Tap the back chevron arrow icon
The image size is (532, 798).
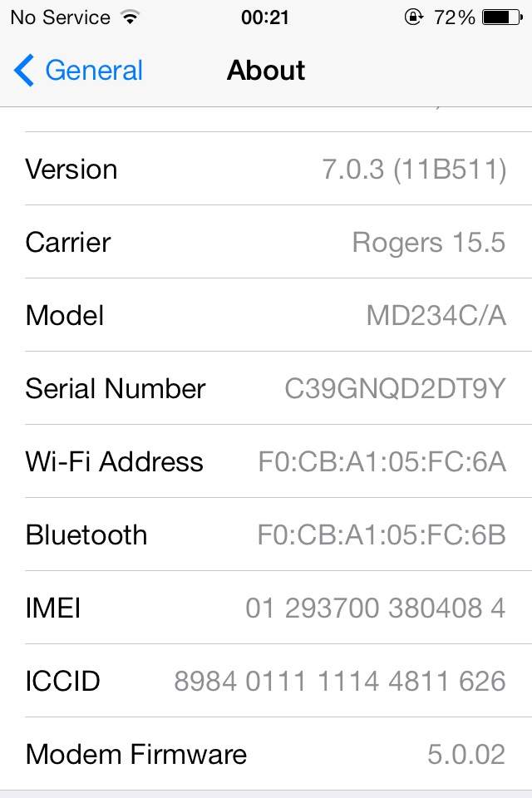coord(24,71)
